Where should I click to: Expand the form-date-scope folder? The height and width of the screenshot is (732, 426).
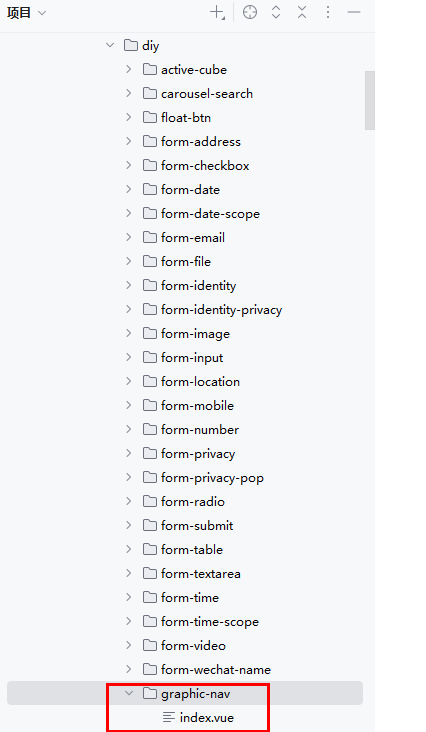[x=129, y=213]
